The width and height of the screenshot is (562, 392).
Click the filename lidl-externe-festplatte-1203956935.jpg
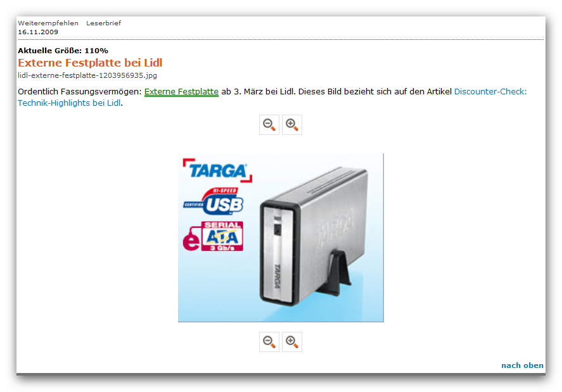click(87, 75)
